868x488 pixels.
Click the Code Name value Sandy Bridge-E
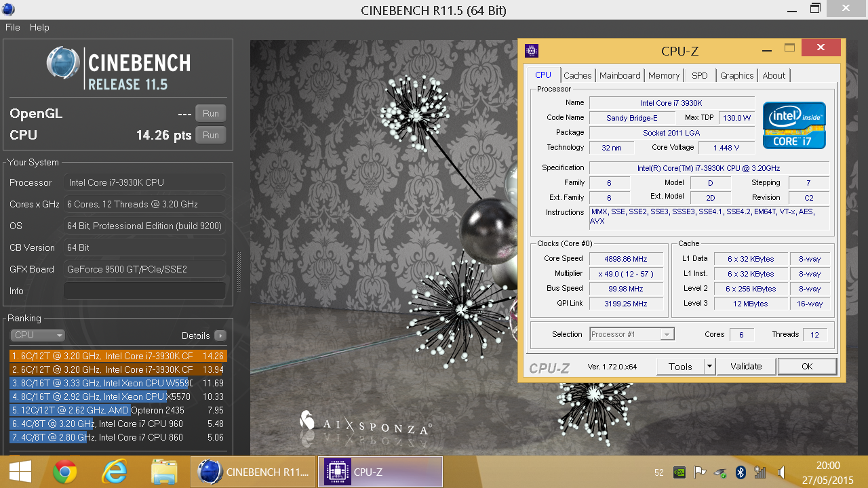(x=631, y=118)
